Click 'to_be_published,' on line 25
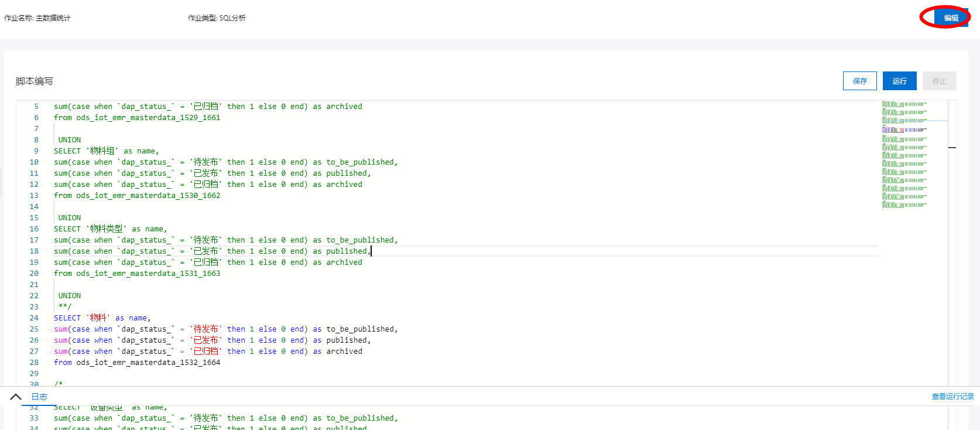The height and width of the screenshot is (430, 980). tap(362, 329)
